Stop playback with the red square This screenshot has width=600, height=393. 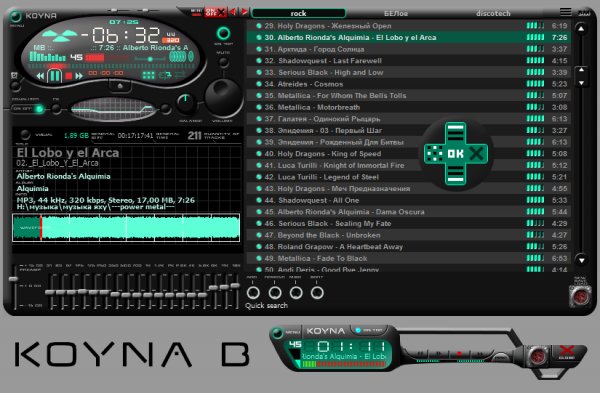[x=69, y=76]
